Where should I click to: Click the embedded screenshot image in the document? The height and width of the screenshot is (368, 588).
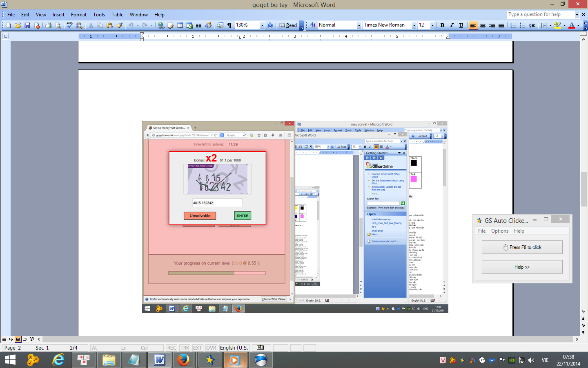[295, 217]
